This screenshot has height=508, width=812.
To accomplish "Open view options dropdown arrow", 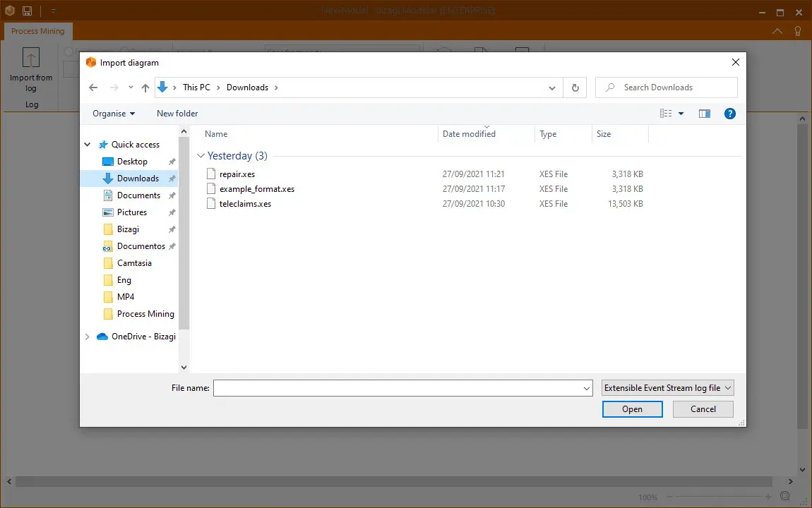I will pos(681,114).
